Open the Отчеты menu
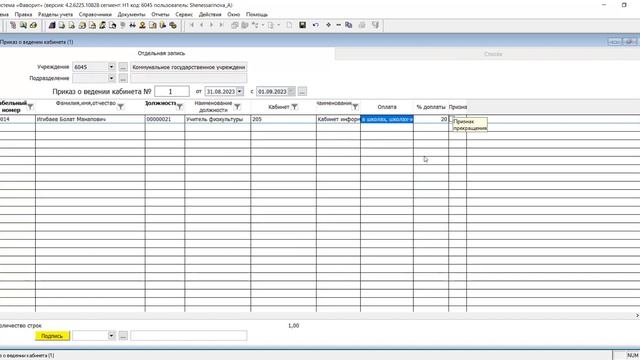 point(160,14)
